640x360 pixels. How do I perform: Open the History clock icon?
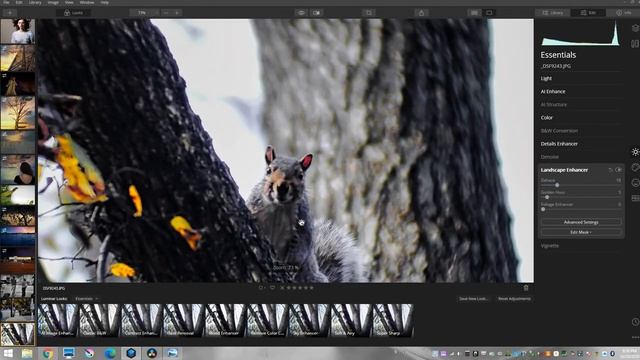click(x=635, y=322)
